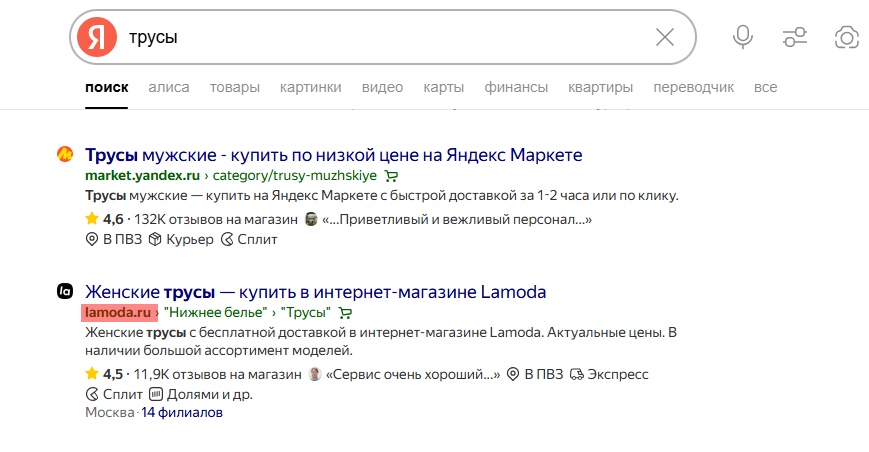
Task: Select the 'поиск' tab
Action: (x=106, y=88)
